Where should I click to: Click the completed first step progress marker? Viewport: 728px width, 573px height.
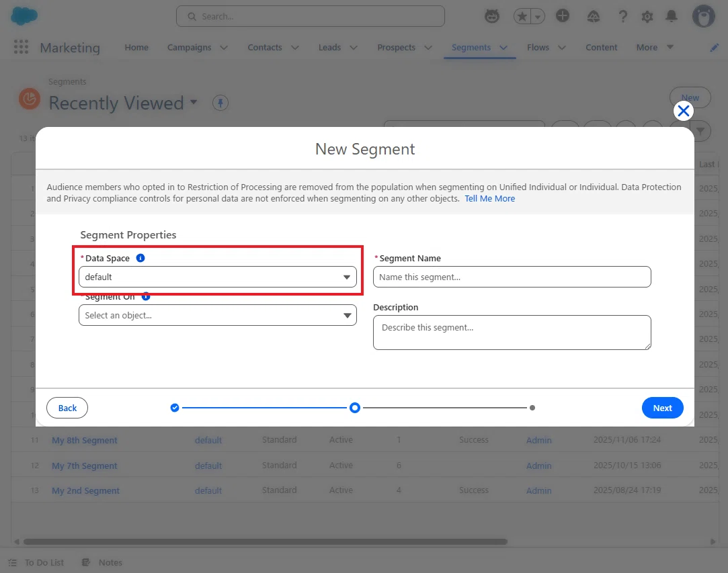tap(175, 408)
